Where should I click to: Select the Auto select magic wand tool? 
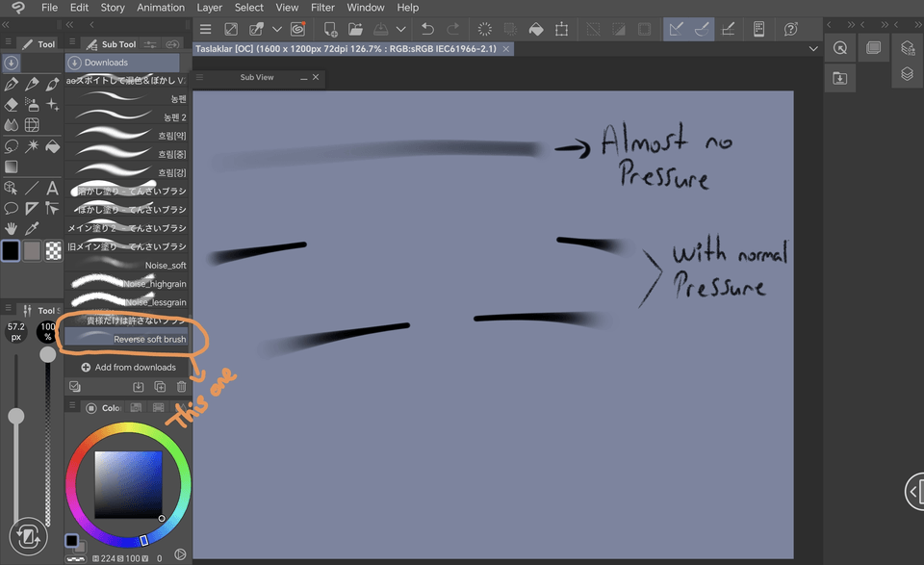[x=32, y=145]
